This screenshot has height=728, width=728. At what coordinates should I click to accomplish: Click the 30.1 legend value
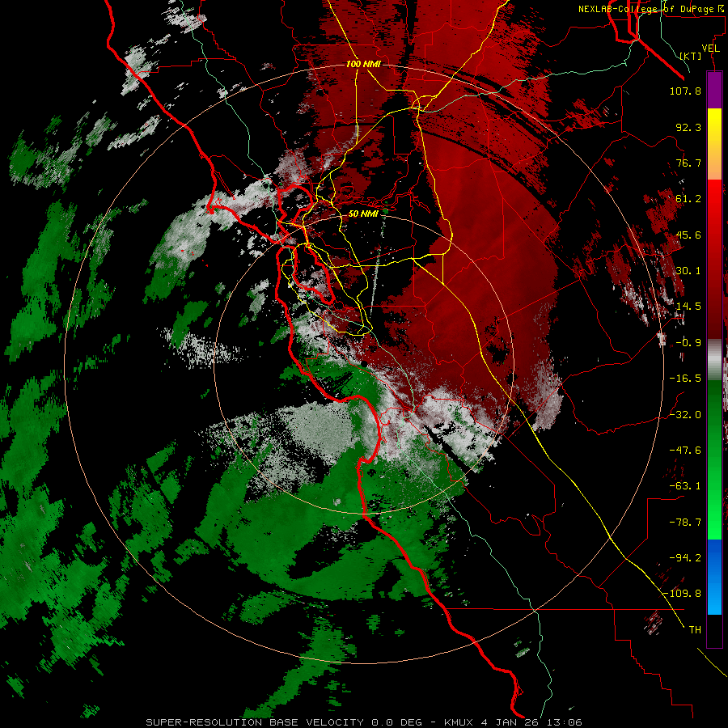pos(688,271)
